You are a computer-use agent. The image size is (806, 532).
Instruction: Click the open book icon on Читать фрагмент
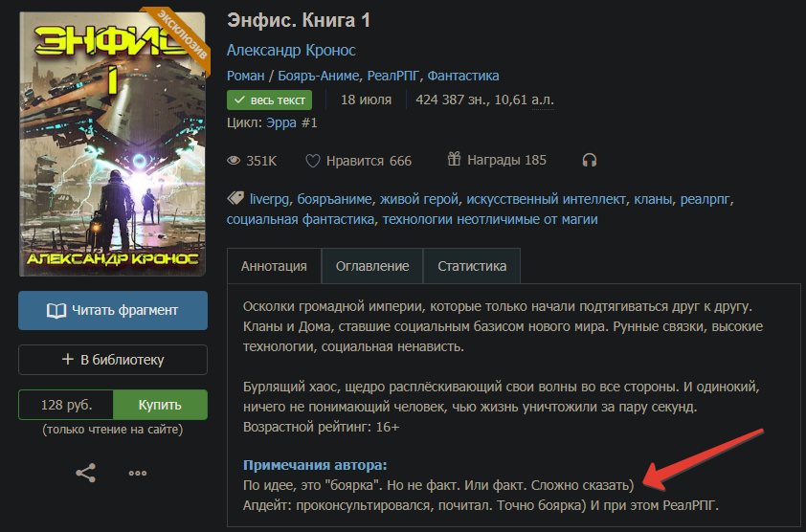(56, 310)
